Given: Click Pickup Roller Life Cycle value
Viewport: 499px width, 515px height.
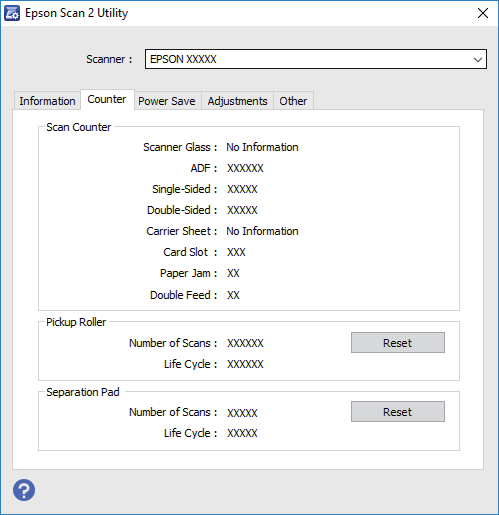Looking at the screenshot, I should coord(245,364).
